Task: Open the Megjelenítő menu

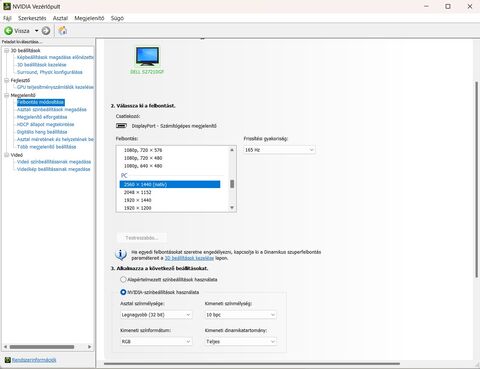Action: coord(89,18)
